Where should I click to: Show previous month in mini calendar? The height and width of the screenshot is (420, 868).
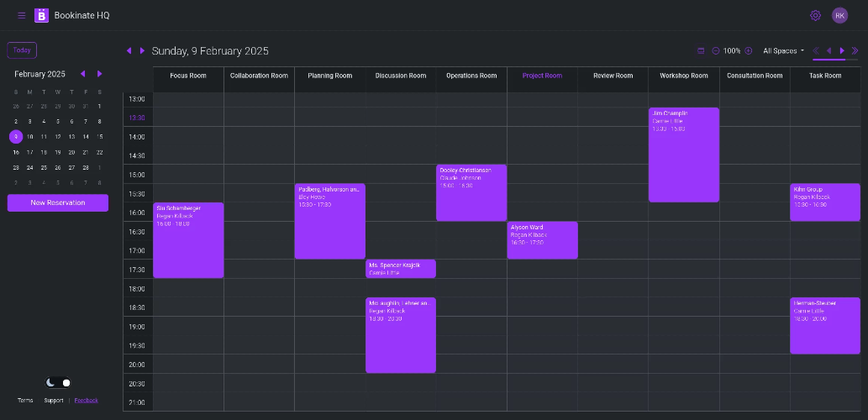click(83, 74)
